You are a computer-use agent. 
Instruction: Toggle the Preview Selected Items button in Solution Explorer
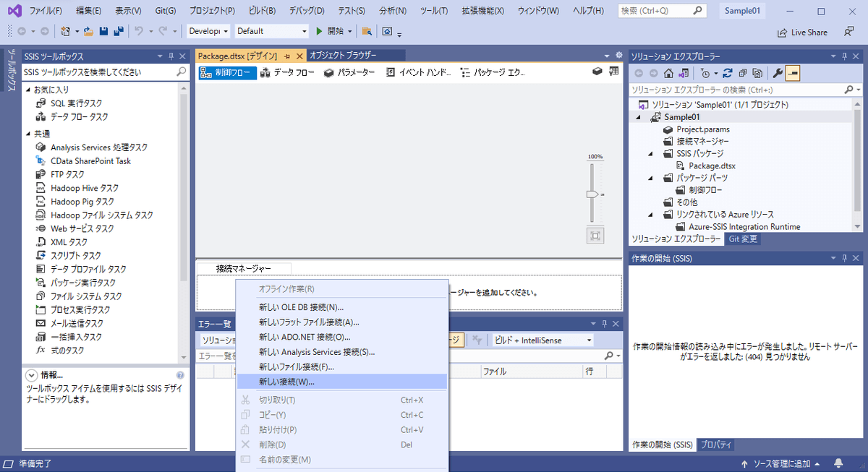793,73
